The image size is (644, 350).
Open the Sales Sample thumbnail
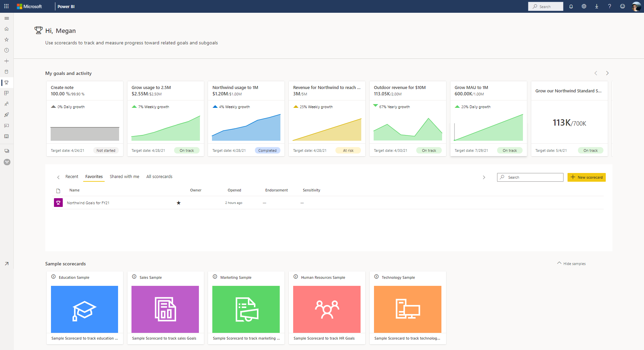pos(165,309)
